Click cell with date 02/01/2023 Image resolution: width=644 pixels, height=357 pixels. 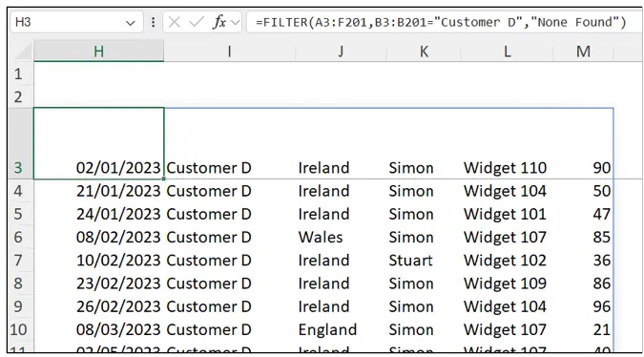[x=98, y=143]
